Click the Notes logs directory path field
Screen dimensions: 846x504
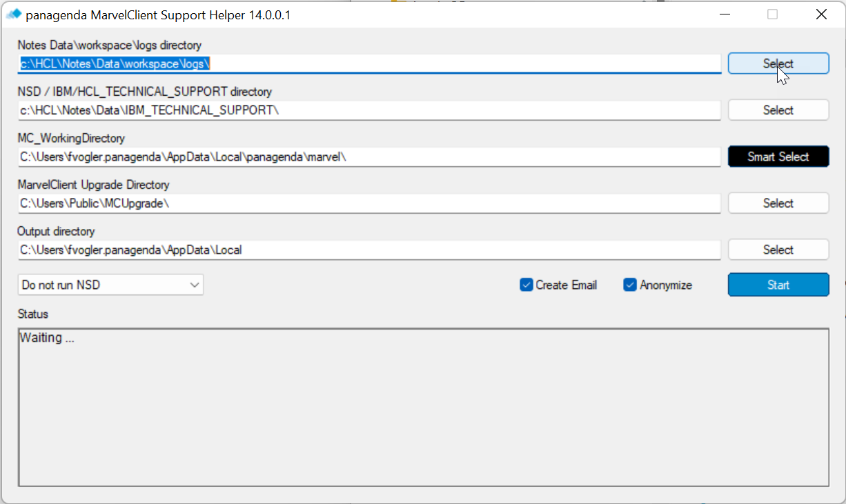point(369,63)
